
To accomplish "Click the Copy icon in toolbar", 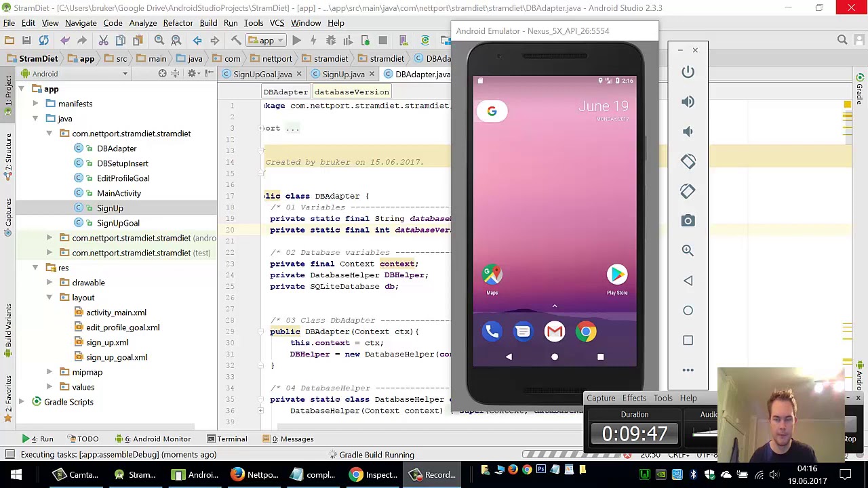I will point(121,41).
